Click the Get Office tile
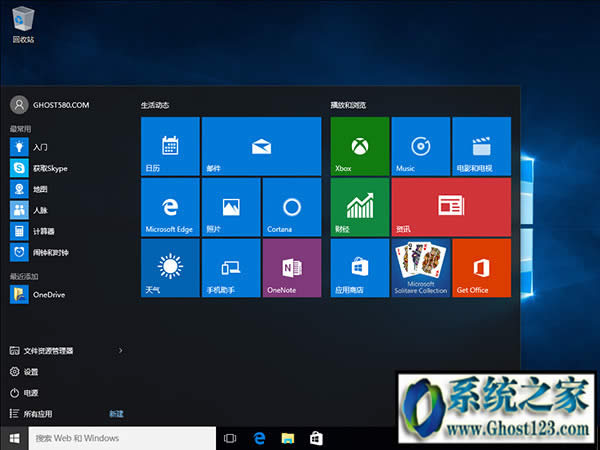600x450 pixels. click(x=481, y=268)
